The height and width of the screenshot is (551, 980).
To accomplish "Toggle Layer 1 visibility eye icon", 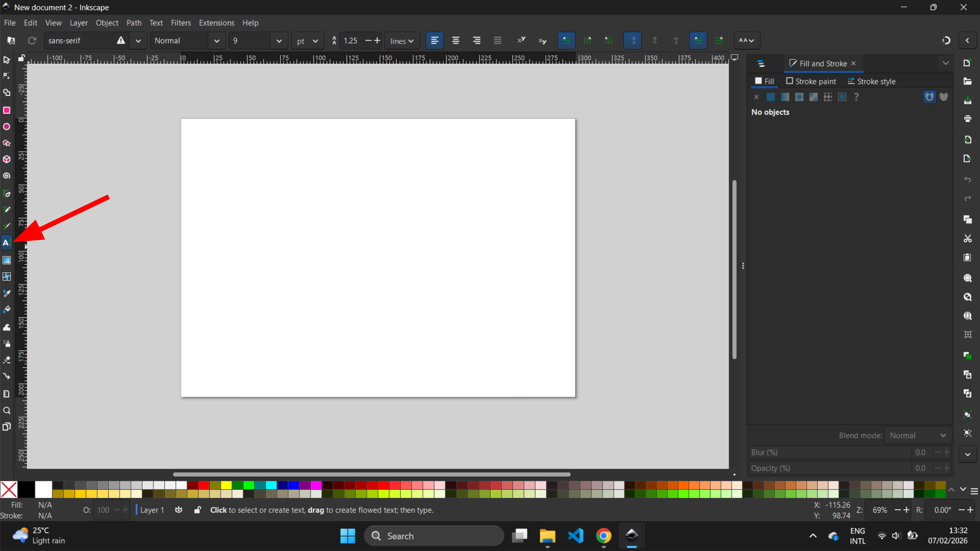I will [178, 510].
